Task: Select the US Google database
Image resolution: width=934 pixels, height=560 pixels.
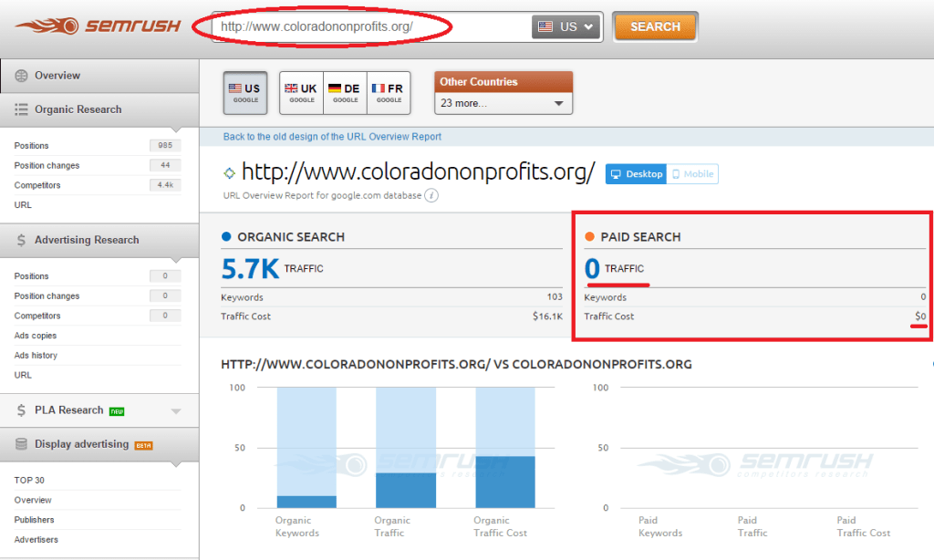Action: 245,92
